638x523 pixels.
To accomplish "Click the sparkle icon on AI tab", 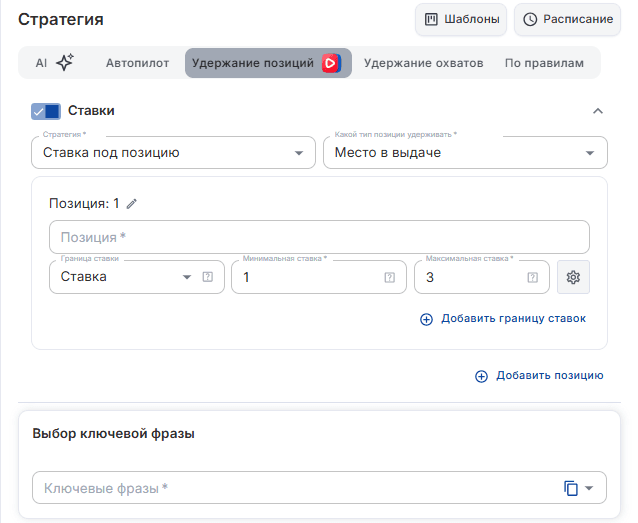I will point(65,63).
